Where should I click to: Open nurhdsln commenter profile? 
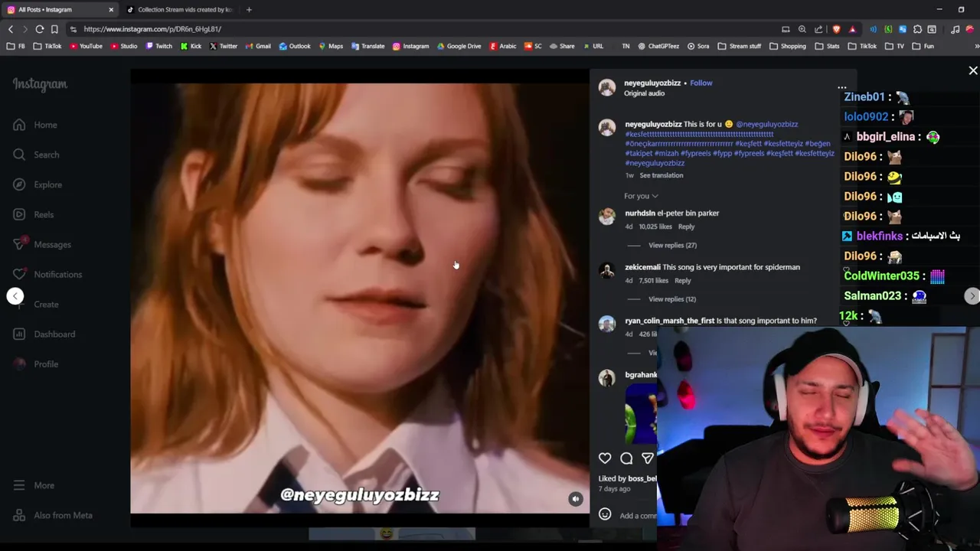[640, 214]
